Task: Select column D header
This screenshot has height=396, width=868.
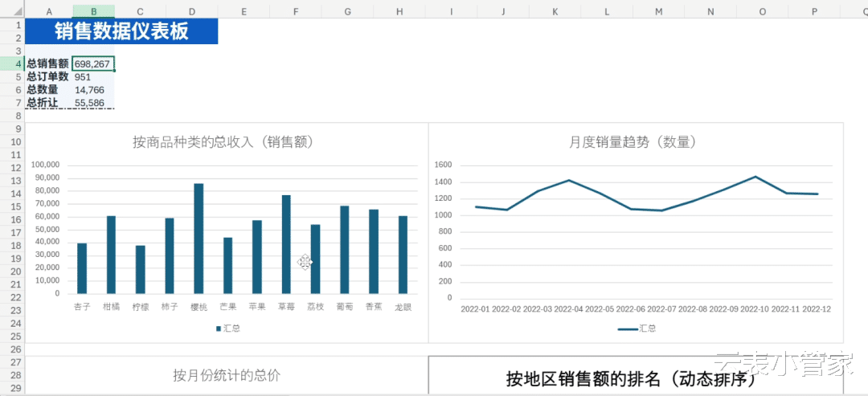Action: click(191, 11)
